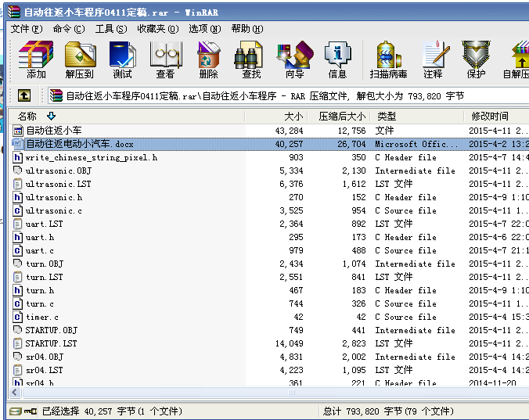Click the archive path address field

(x=289, y=96)
